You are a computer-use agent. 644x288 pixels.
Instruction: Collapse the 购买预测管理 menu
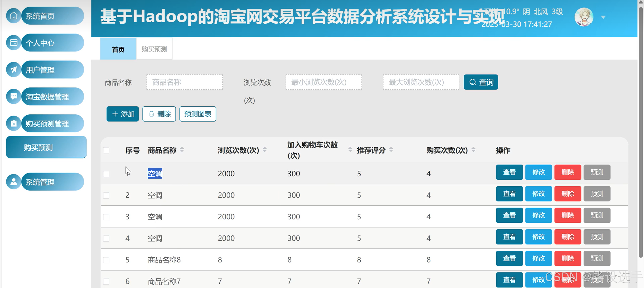click(52, 124)
